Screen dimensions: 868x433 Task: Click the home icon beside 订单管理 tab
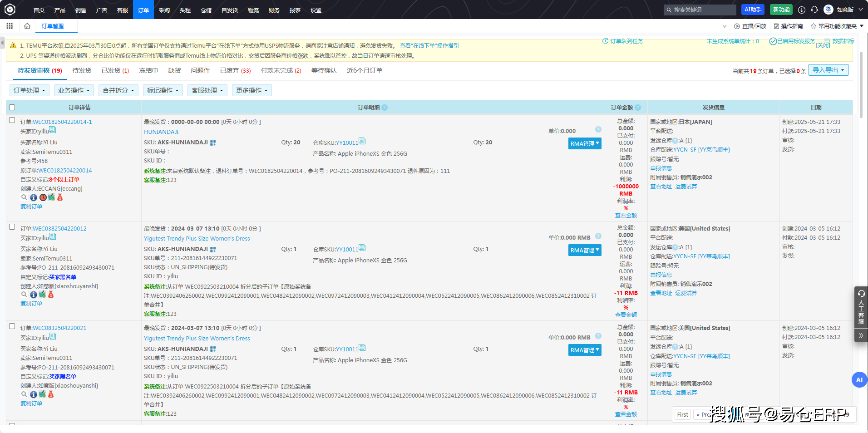[x=27, y=26]
